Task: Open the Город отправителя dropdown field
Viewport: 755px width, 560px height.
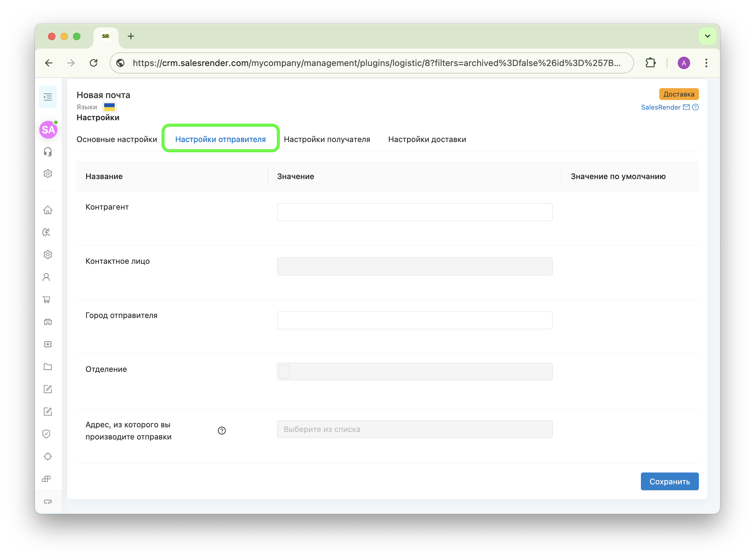Action: tap(415, 320)
